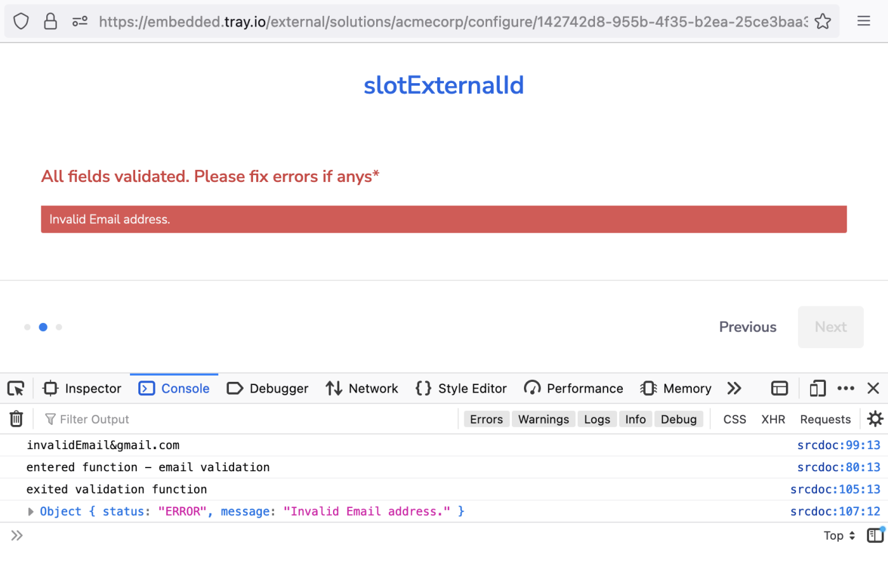Toggle Responsive Design Mode

click(816, 388)
